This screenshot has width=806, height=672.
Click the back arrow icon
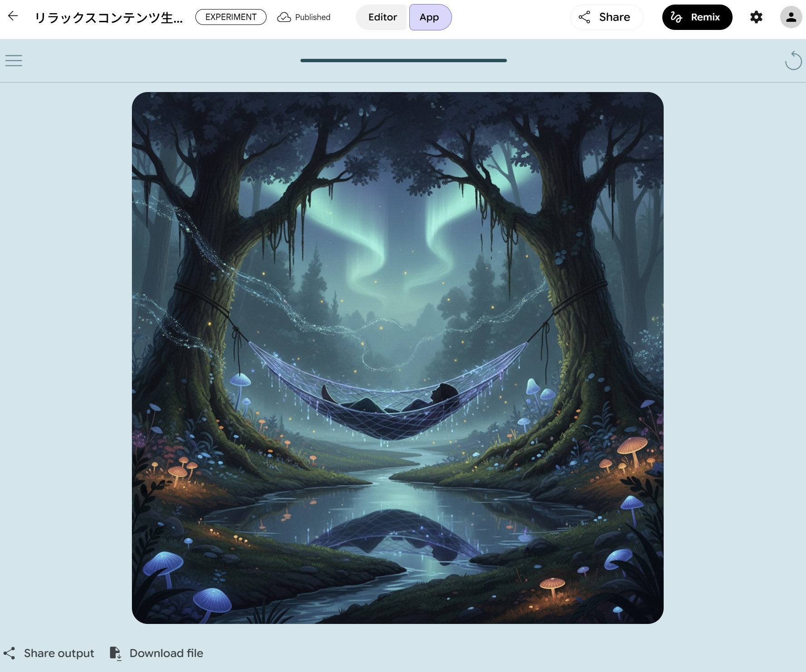click(x=13, y=16)
